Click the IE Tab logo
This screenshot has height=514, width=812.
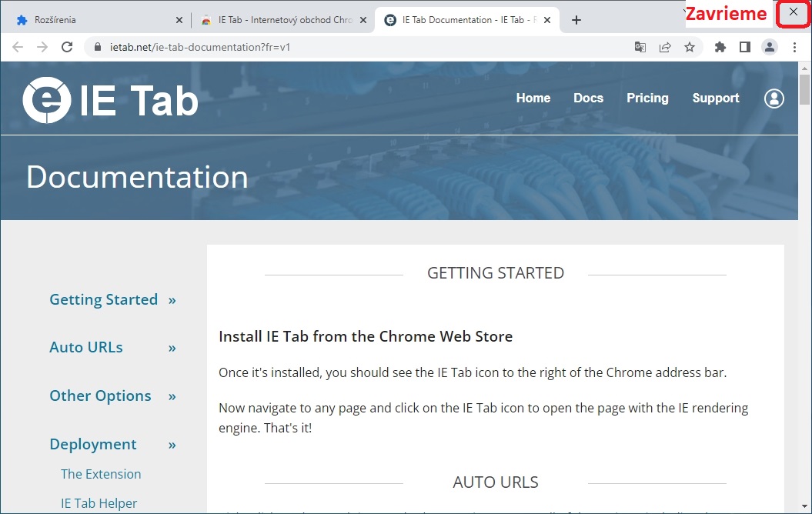point(110,100)
